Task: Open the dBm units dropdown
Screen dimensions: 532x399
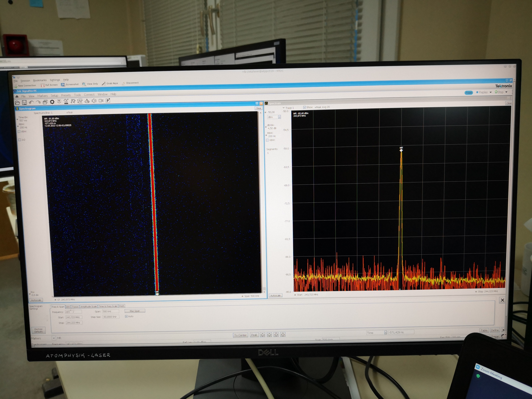Action: [279, 117]
